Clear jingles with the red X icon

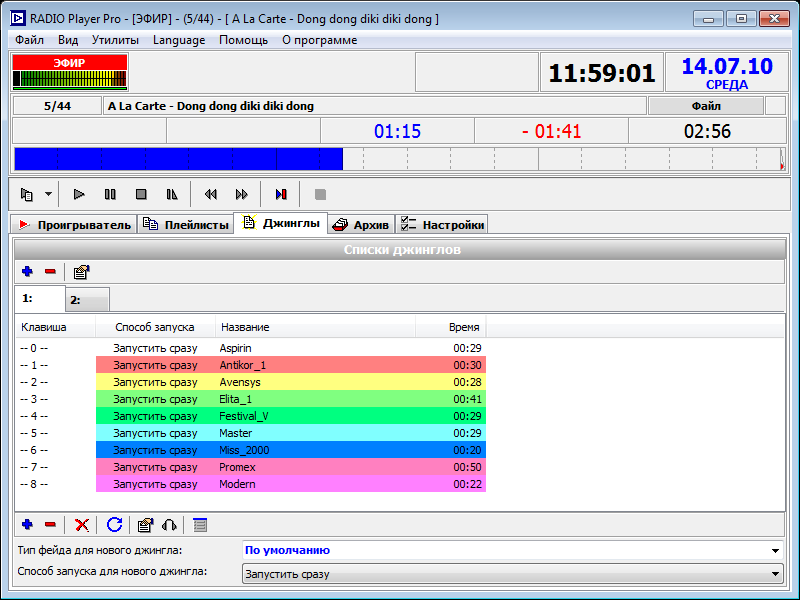(x=82, y=524)
